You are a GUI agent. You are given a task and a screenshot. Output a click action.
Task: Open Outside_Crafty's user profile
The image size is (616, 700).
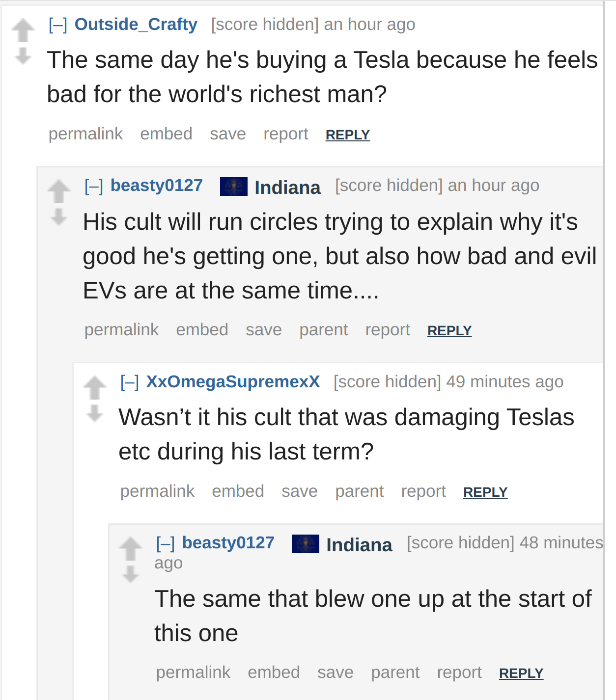tap(136, 24)
